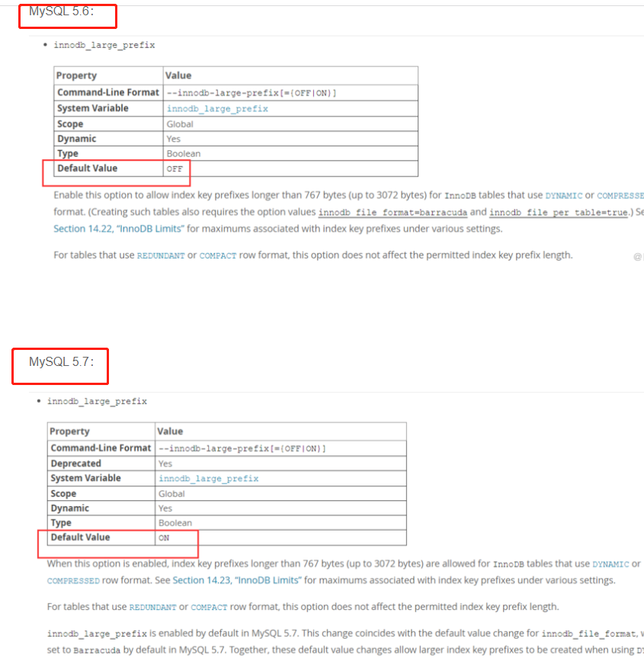Viewport: 644px width, 661px height.
Task: Follow the COMPRESSED link in the 5.6 description
Action: tap(620, 196)
